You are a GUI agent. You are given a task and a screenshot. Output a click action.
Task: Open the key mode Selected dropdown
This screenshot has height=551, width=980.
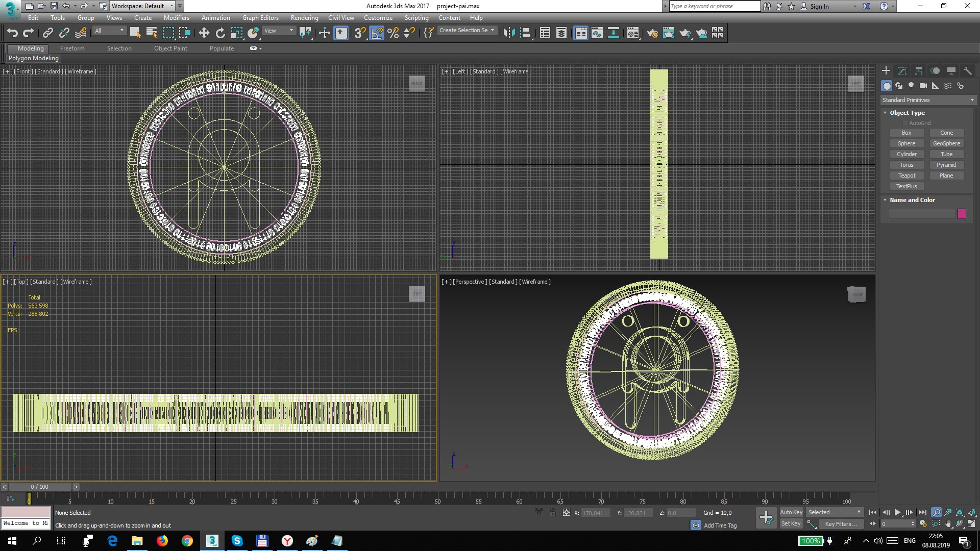835,512
